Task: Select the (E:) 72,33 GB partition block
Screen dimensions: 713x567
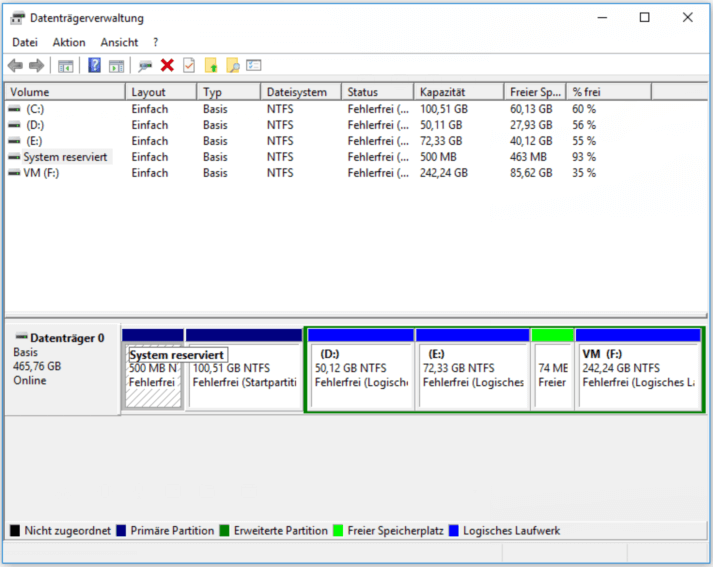Action: click(472, 370)
